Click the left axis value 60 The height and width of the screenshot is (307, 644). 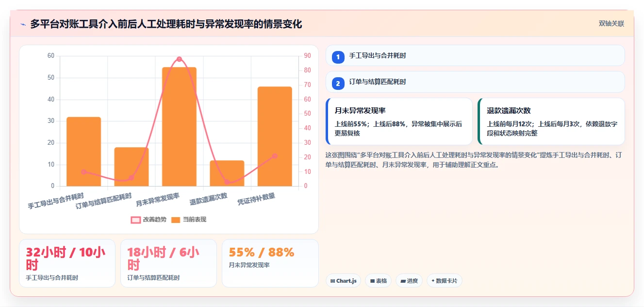coord(51,56)
